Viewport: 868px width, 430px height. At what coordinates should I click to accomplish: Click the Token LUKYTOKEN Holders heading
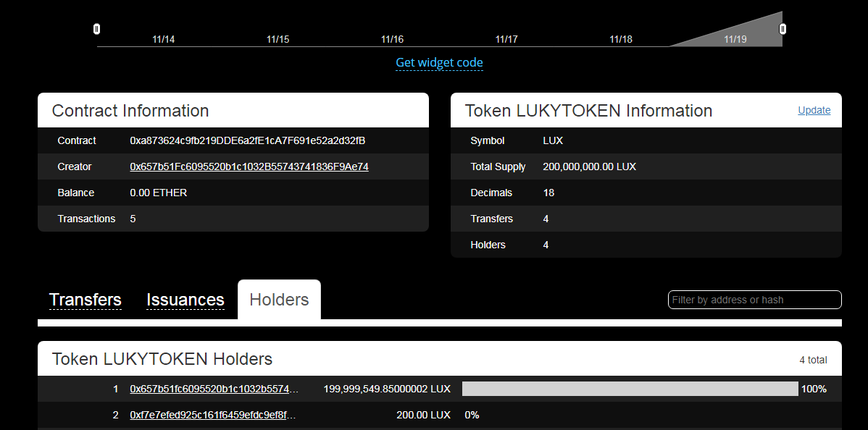pos(162,359)
